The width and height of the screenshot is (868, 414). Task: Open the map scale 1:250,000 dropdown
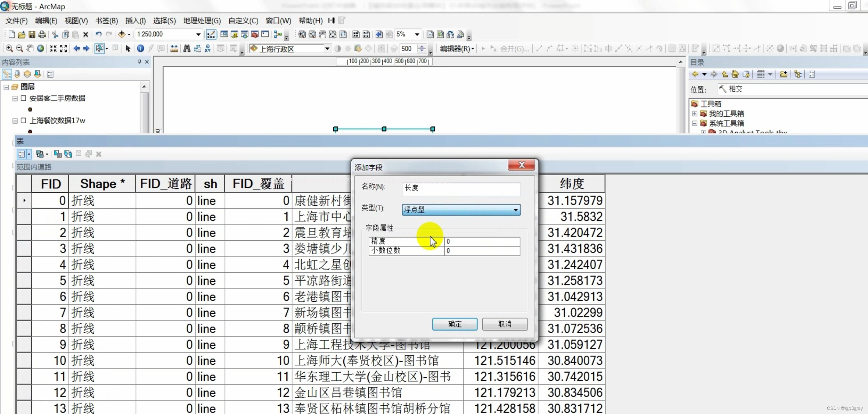point(198,34)
